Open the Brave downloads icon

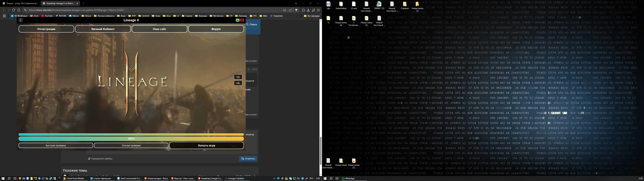point(308,10)
